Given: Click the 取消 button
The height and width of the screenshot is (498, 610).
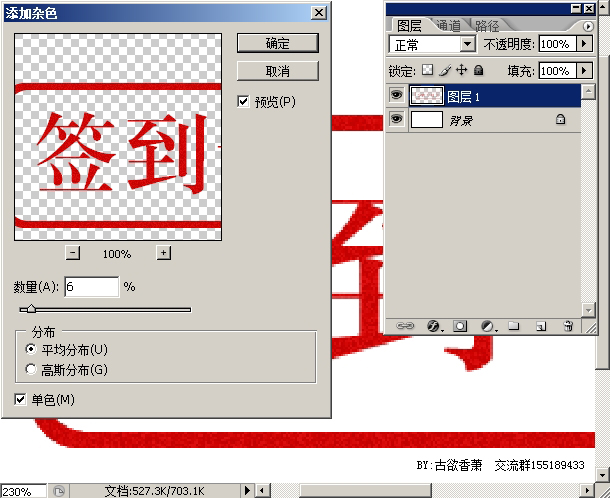Looking at the screenshot, I should click(277, 71).
